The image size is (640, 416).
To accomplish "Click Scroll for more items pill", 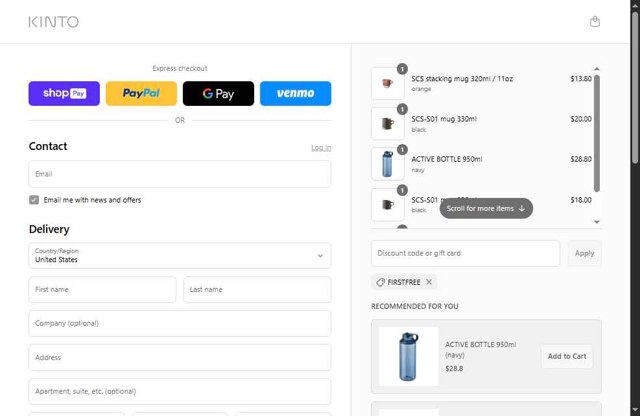I will [486, 209].
